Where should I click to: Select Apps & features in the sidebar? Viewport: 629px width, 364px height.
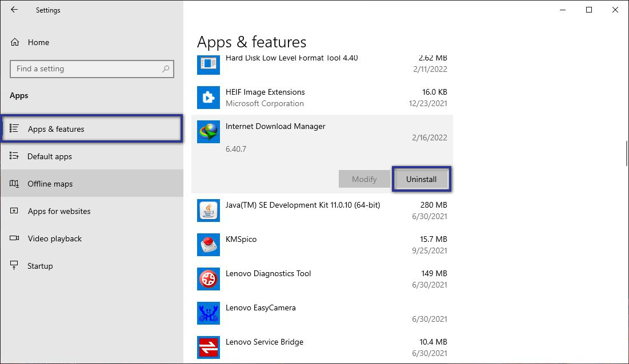[56, 129]
